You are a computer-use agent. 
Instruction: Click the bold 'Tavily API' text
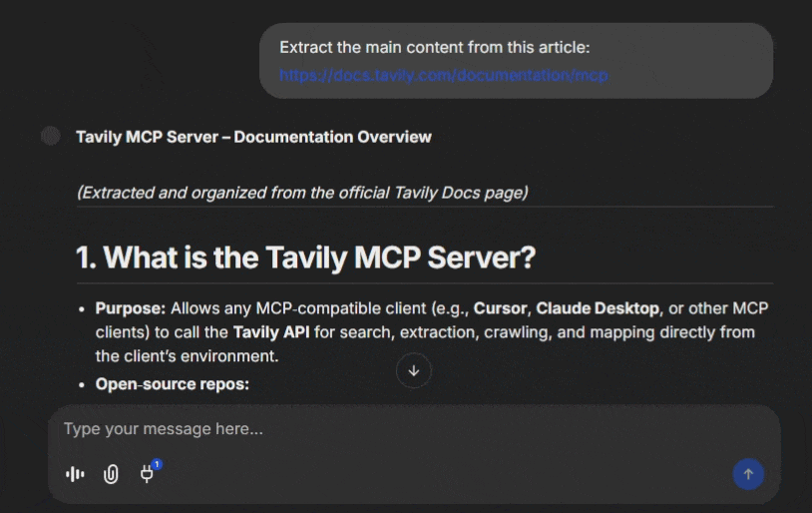click(271, 332)
